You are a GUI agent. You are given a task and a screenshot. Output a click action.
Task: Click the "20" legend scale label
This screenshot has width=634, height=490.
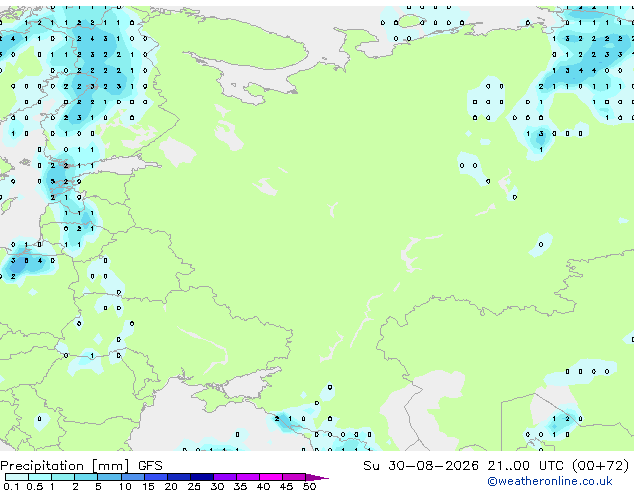coord(171,486)
